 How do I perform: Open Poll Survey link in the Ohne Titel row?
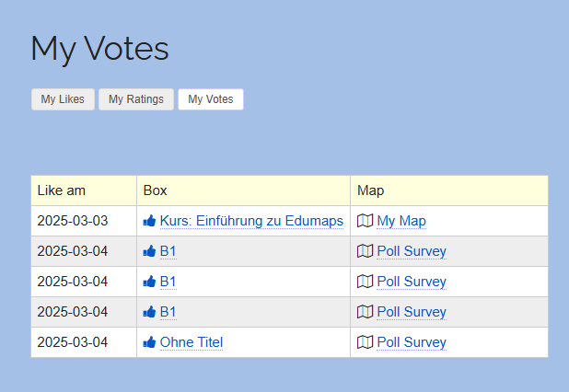tap(412, 342)
